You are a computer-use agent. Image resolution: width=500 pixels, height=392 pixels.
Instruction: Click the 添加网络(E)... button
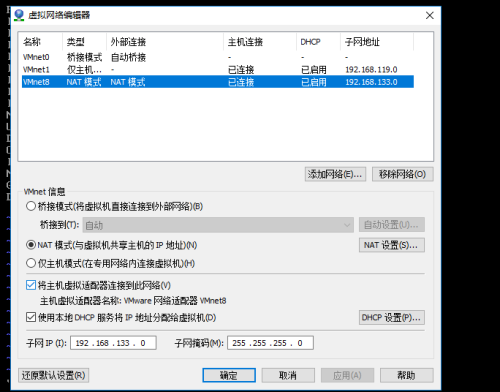click(x=335, y=174)
